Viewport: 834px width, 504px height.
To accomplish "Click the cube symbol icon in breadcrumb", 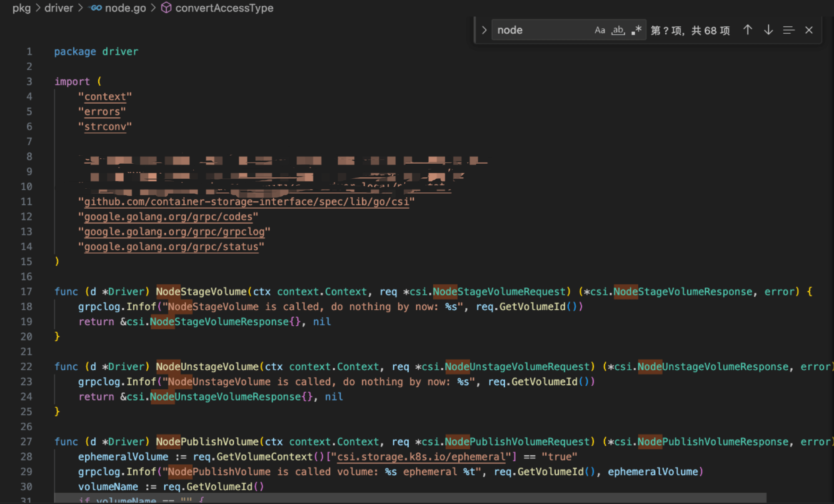I will 166,8.
